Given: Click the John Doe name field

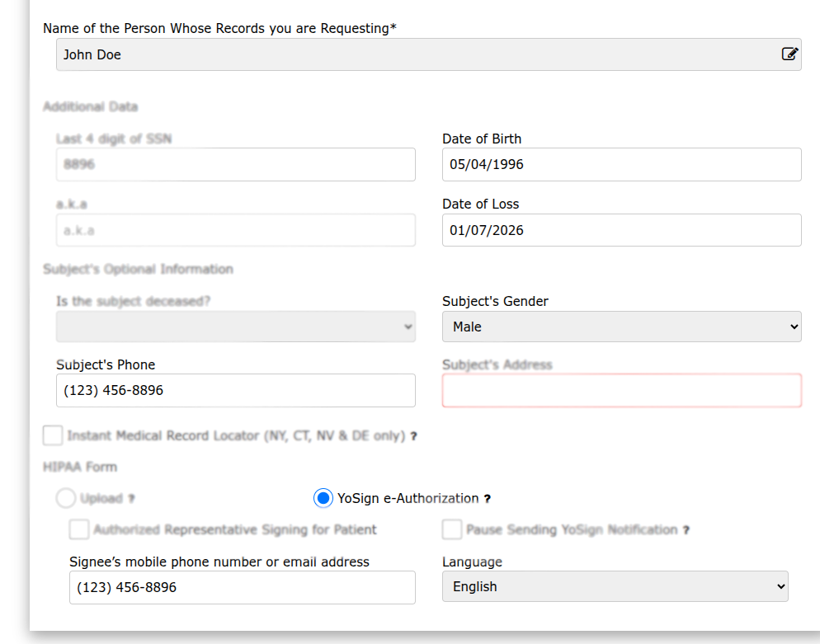Looking at the screenshot, I should (429, 54).
